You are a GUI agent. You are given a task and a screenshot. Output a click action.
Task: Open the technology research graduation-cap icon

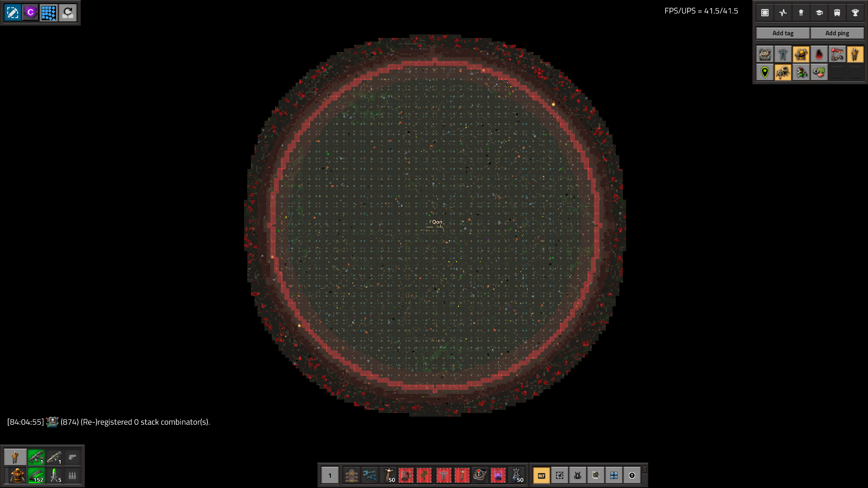[x=819, y=13]
